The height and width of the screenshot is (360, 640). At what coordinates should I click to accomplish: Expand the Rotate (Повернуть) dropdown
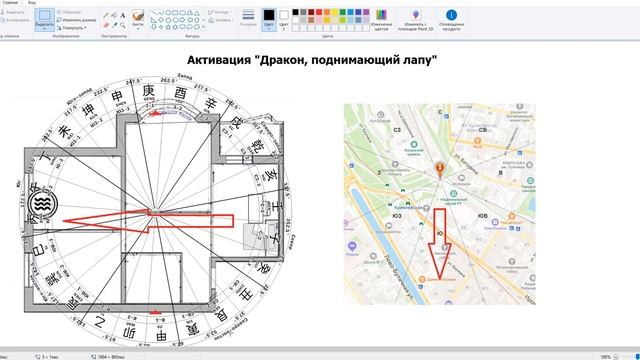pyautogui.click(x=71, y=28)
